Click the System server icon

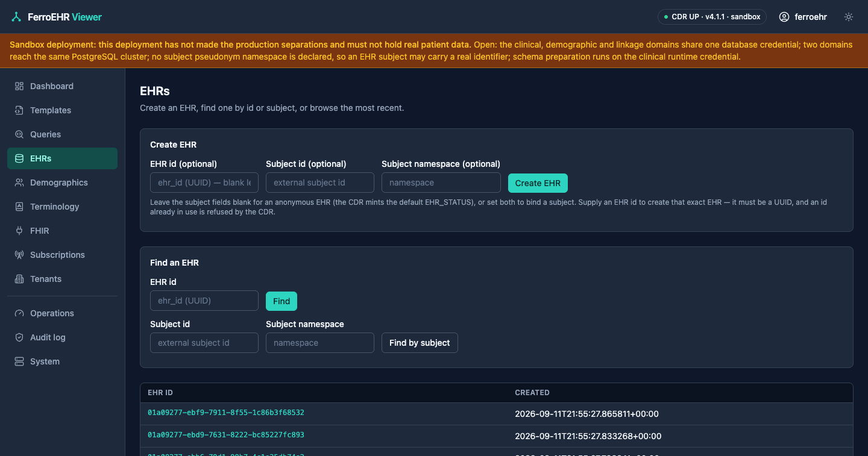pyautogui.click(x=19, y=361)
